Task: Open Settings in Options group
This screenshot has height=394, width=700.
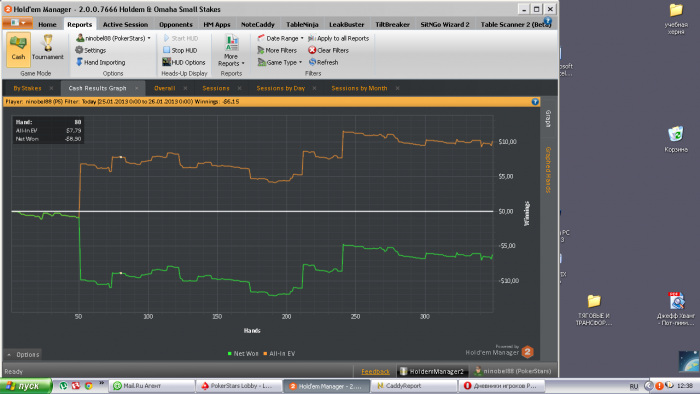Action: click(91, 50)
